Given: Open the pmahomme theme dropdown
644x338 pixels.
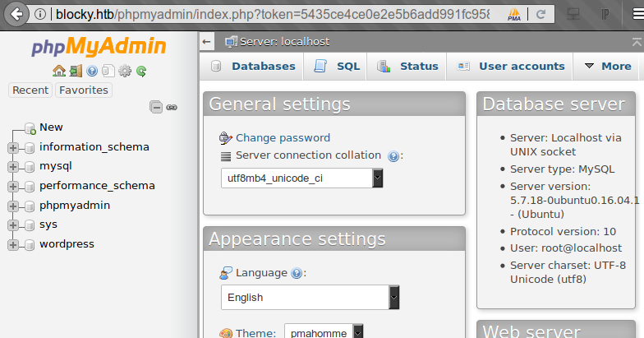Looking at the screenshot, I should coord(324,331).
